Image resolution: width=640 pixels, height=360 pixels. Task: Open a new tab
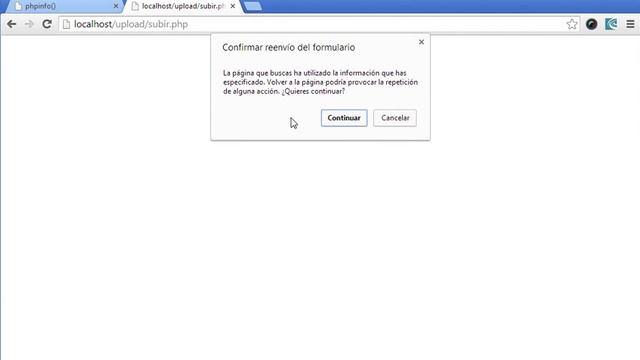pos(253,6)
